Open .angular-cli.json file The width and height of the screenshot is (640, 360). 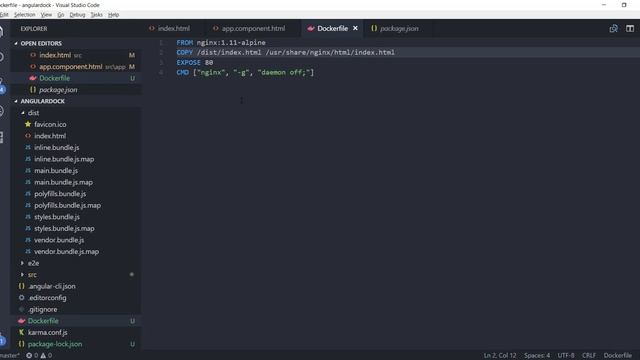click(x=51, y=286)
